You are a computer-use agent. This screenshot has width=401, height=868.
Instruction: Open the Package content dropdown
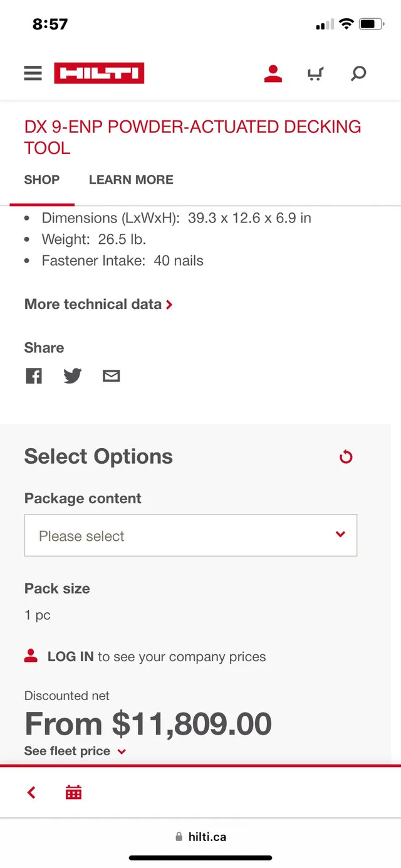coord(190,535)
